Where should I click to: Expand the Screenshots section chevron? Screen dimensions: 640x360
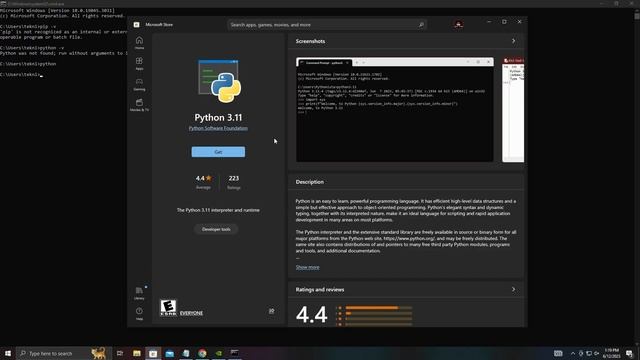513,41
